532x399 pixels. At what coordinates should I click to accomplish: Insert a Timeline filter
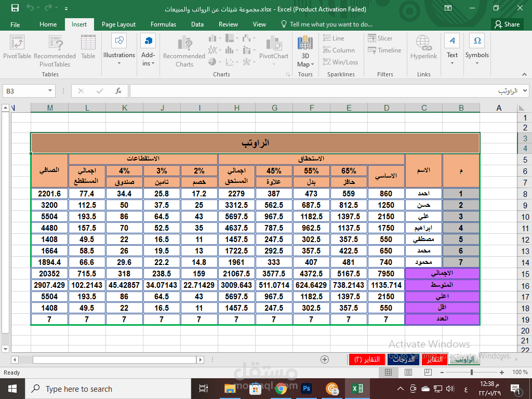pos(384,50)
